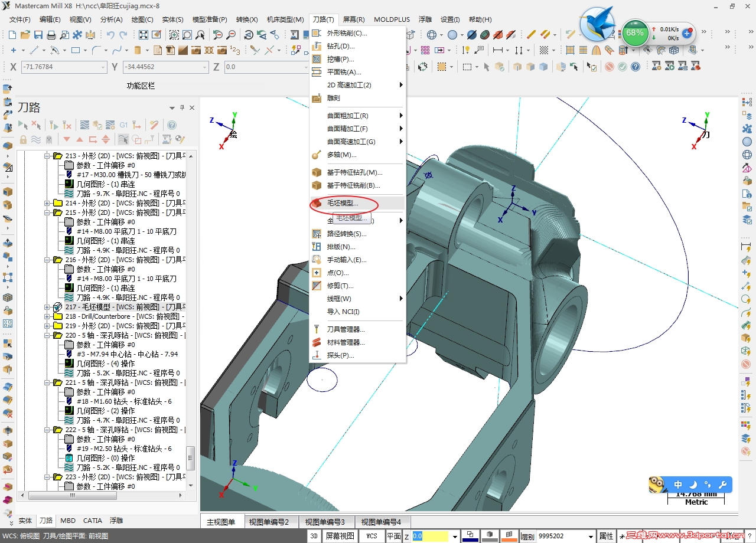This screenshot has height=543, width=756.
Task: Select the Create Spline tool
Action: [x=116, y=50]
